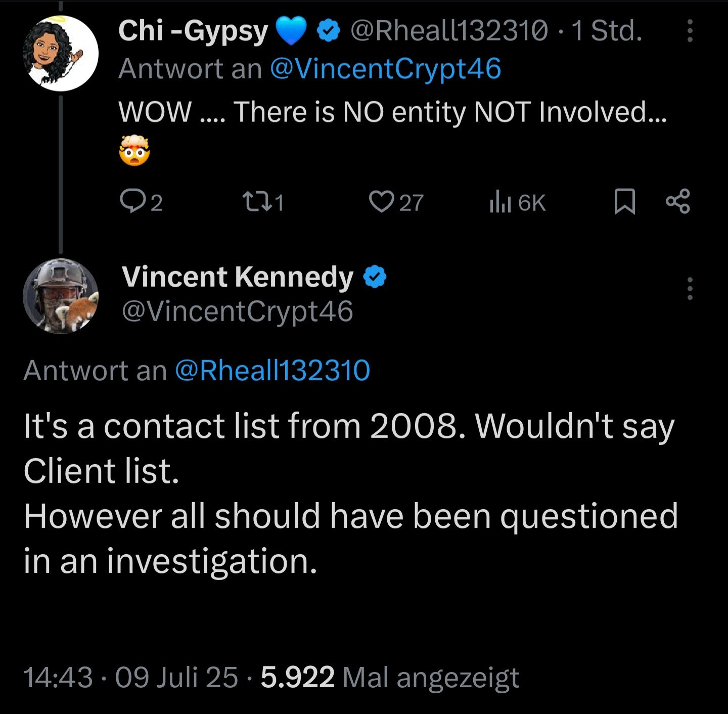
Task: Open Vincent Kennedy's display name
Action: 238,277
